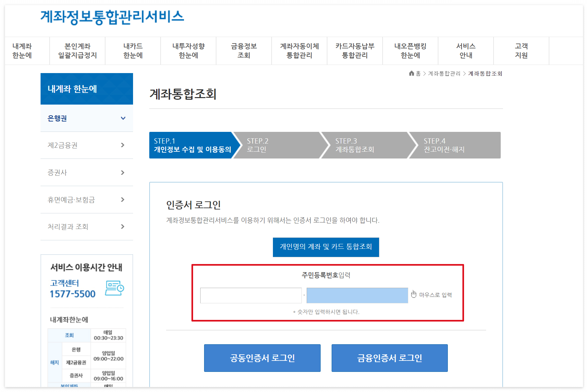588x392 pixels.
Task: Click the first resident registration number input field
Action: (x=251, y=295)
